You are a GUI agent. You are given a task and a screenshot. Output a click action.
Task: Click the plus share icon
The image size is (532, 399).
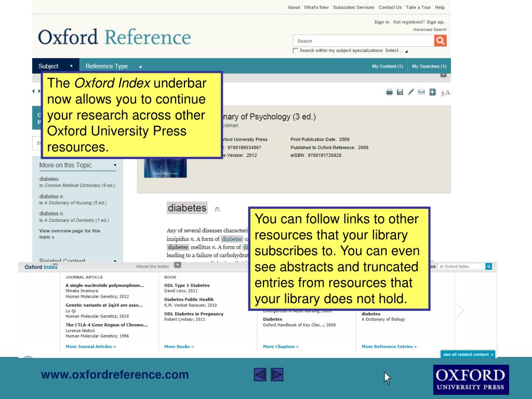pyautogui.click(x=432, y=92)
